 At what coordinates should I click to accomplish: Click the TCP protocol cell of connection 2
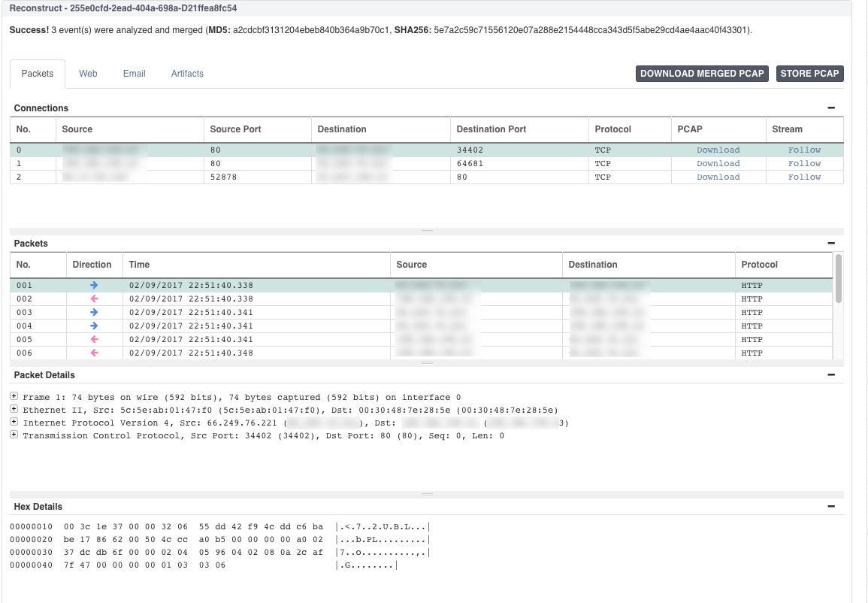(630, 177)
